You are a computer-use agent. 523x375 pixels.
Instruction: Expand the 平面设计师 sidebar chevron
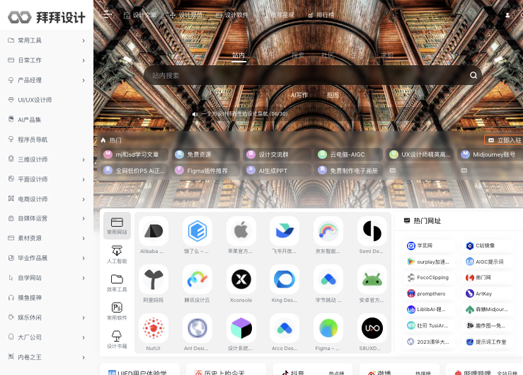83,179
